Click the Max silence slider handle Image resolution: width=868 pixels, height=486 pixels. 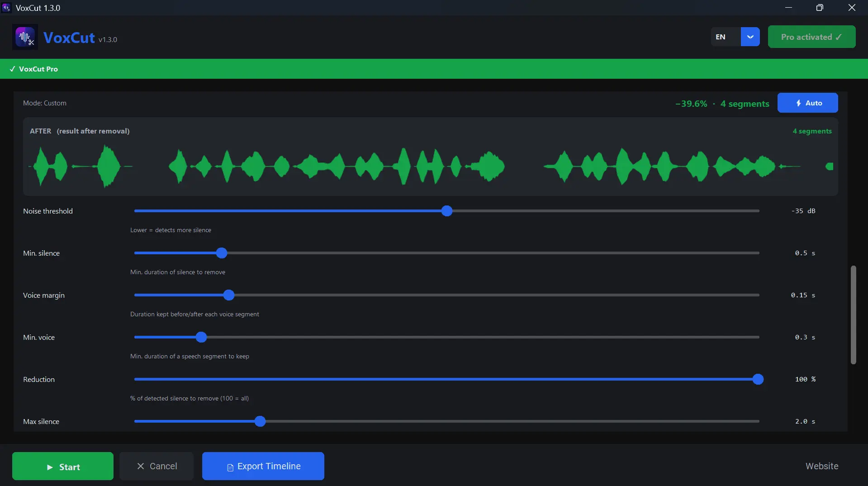click(260, 421)
